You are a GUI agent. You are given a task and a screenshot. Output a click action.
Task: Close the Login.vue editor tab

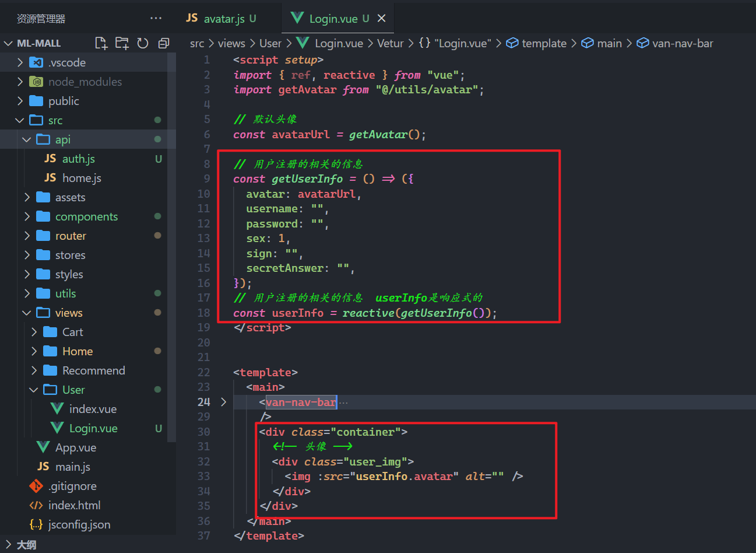(382, 19)
